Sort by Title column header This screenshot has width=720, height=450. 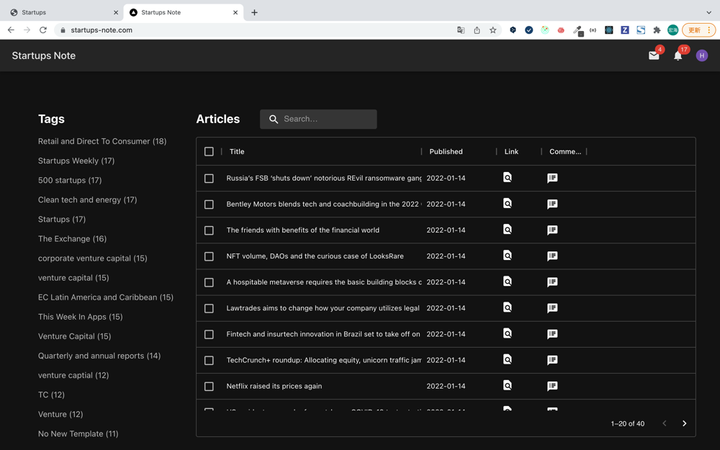(237, 152)
